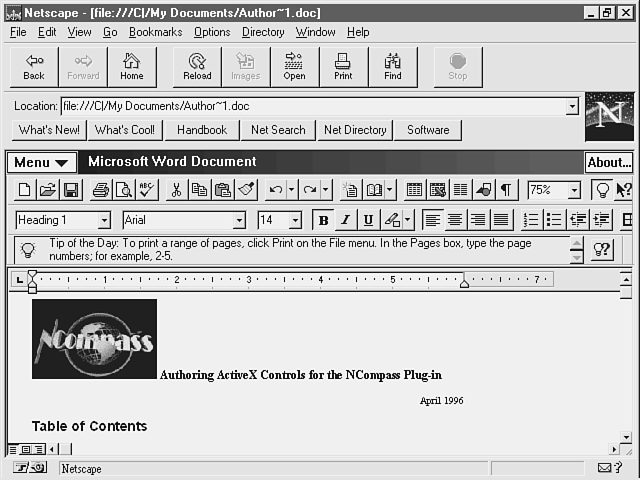Toggle Bold formatting
This screenshot has width=640, height=480.
coord(323,220)
